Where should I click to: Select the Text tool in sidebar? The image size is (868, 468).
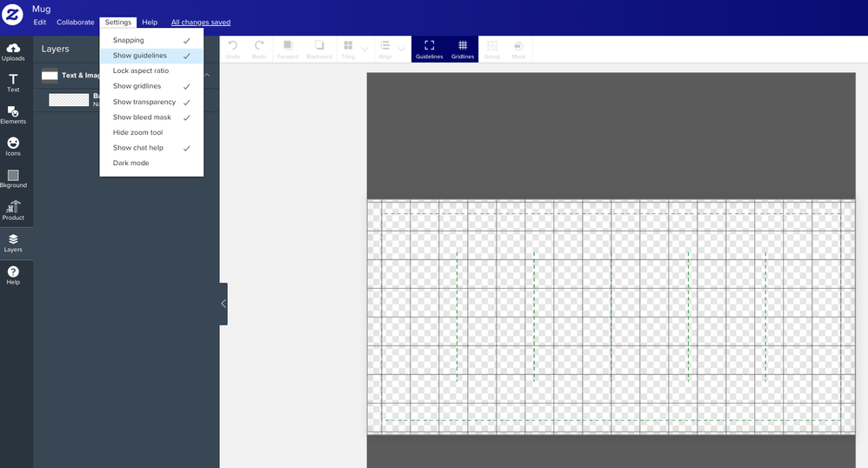tap(13, 84)
